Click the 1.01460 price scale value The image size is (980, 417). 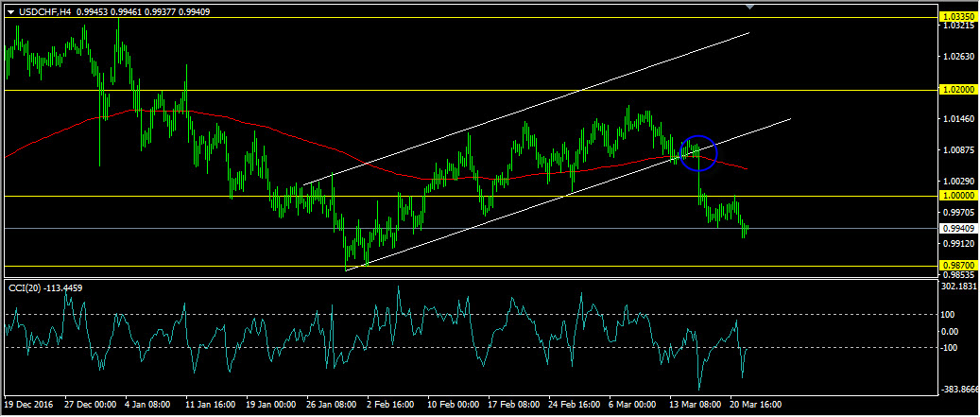(959, 119)
